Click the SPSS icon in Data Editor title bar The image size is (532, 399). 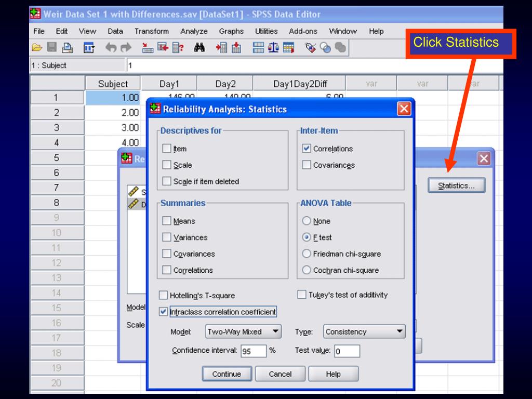click(35, 14)
